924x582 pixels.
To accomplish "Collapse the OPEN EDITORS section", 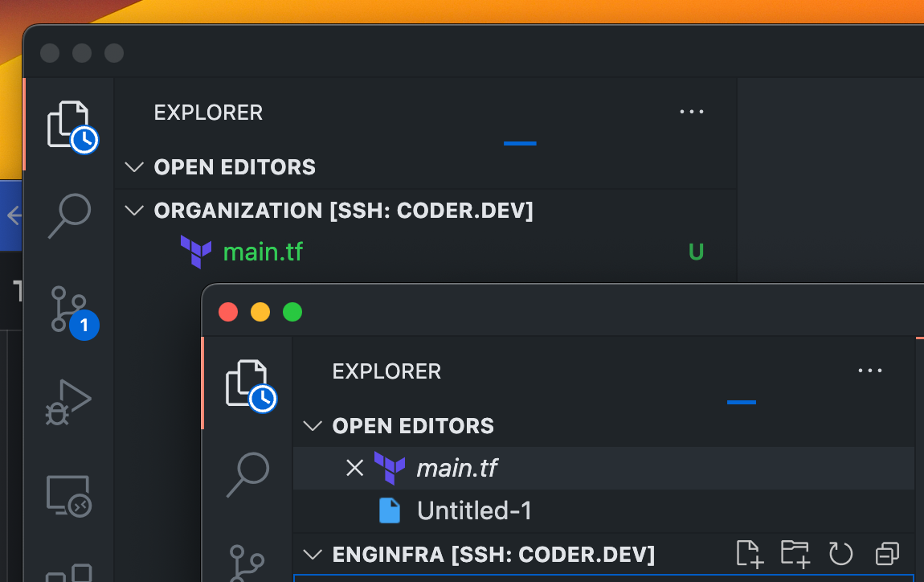I will tap(313, 425).
